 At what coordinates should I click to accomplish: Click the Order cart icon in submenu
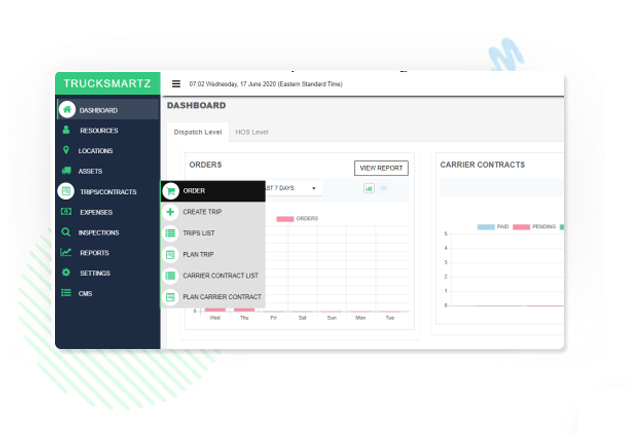171,191
